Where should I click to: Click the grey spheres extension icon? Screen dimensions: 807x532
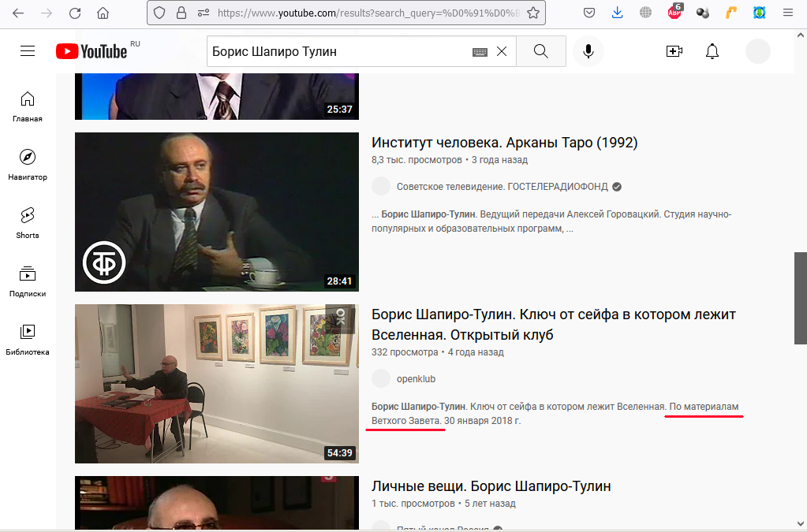click(703, 13)
